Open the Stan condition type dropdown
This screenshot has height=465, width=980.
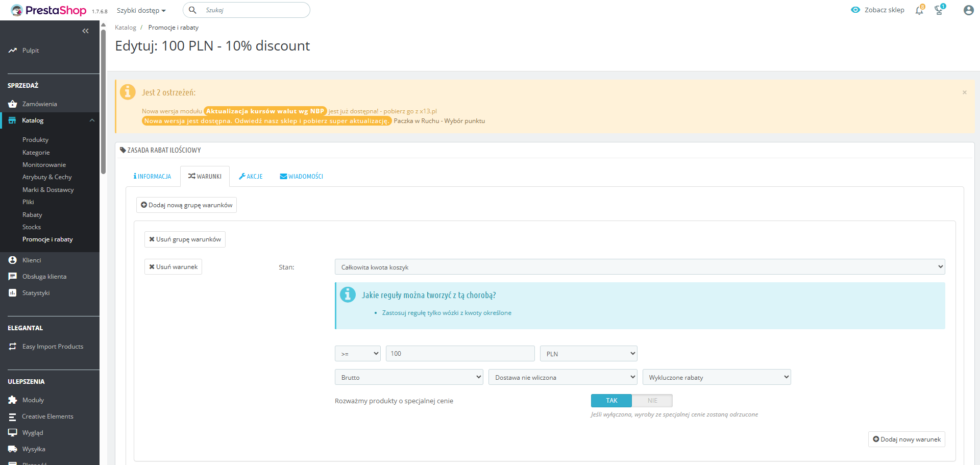click(640, 267)
